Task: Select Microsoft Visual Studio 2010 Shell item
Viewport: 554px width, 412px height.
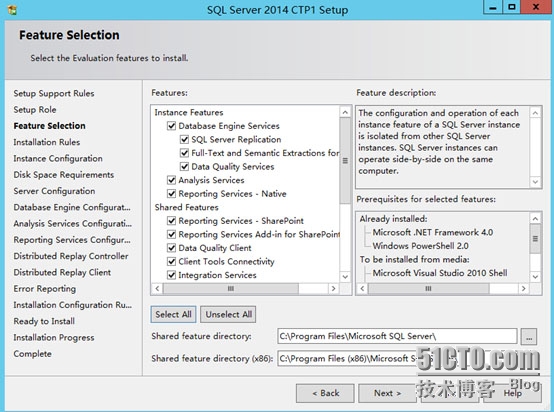Action: click(440, 273)
